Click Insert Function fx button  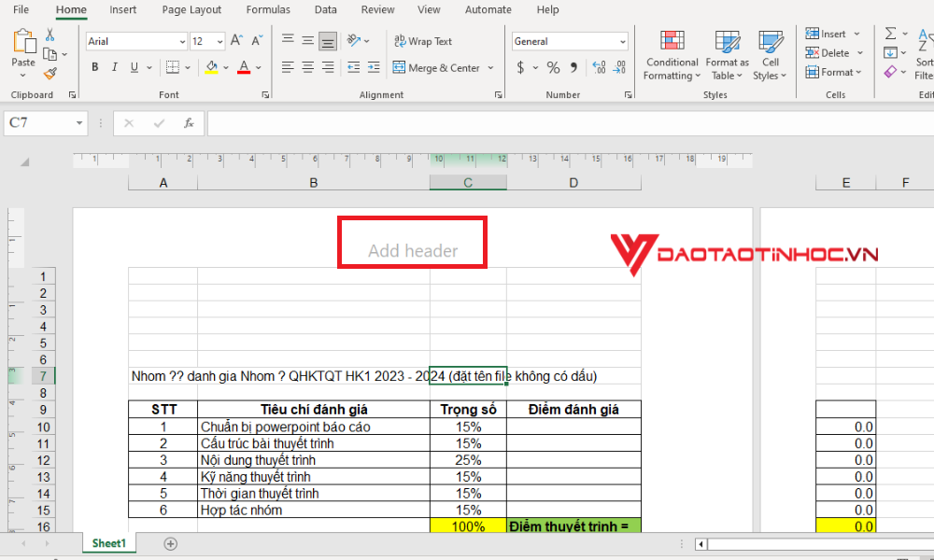pos(189,123)
